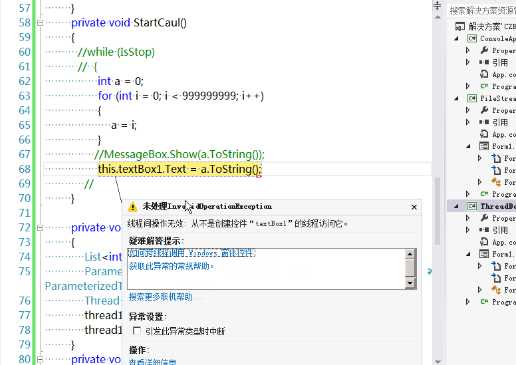Click the App.config icon under ThreadDe
The image size is (516, 365).
(x=484, y=242)
